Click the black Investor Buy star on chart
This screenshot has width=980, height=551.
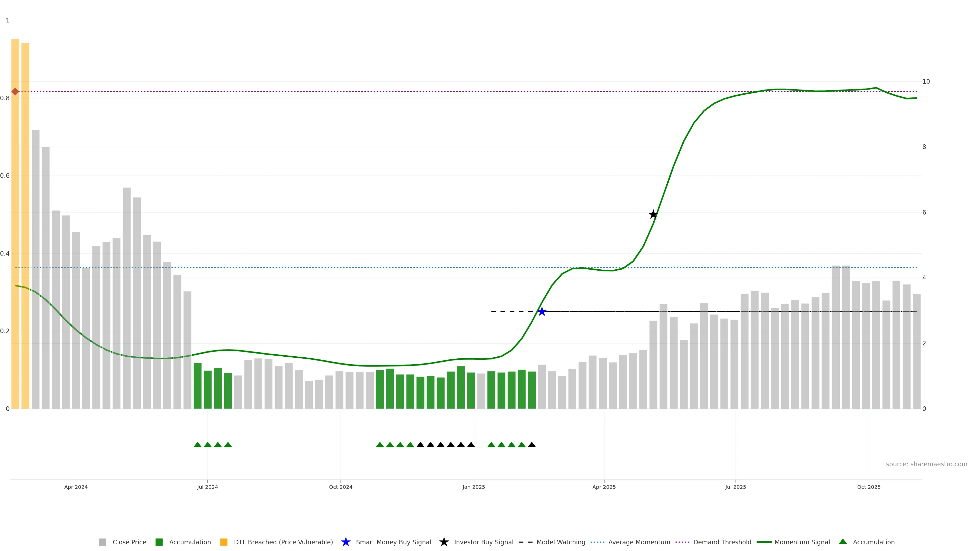click(x=653, y=215)
